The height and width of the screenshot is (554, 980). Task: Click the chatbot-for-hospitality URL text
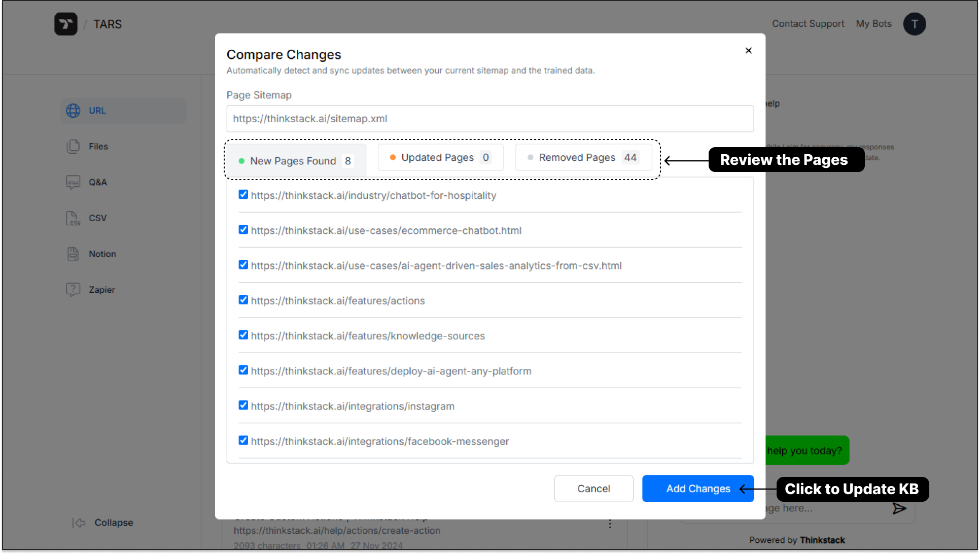click(x=373, y=195)
